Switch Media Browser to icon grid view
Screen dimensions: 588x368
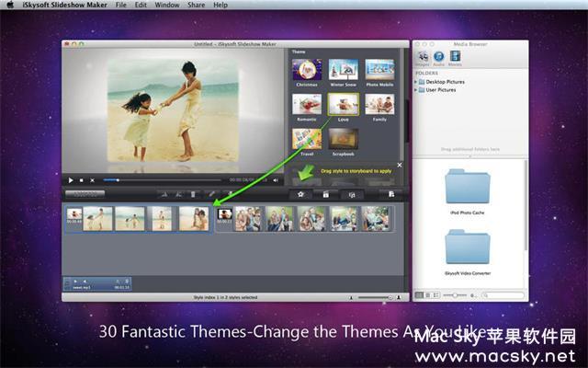point(419,295)
